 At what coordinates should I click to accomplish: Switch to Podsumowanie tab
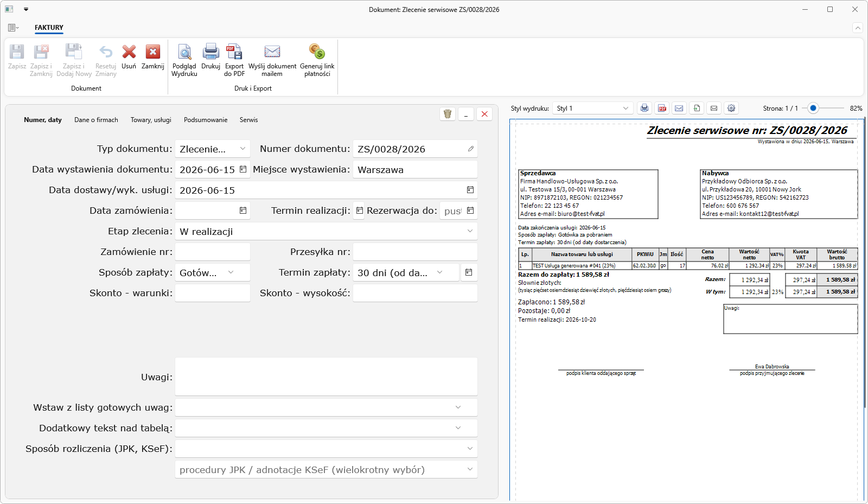click(206, 120)
